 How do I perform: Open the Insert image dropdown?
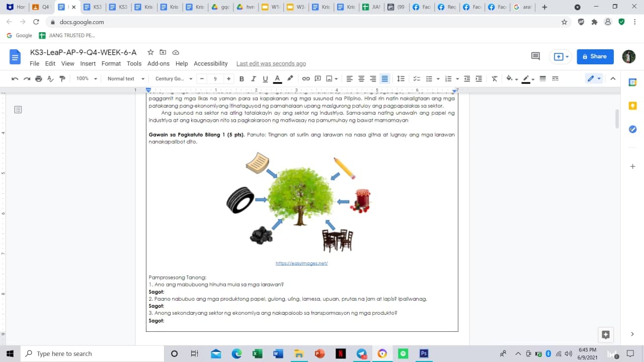(x=332, y=78)
